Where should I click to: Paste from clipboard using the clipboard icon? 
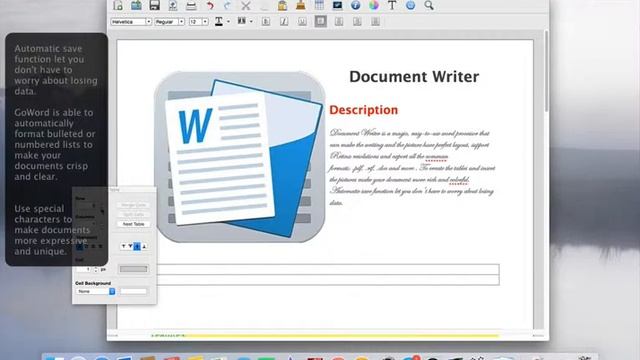[282, 5]
